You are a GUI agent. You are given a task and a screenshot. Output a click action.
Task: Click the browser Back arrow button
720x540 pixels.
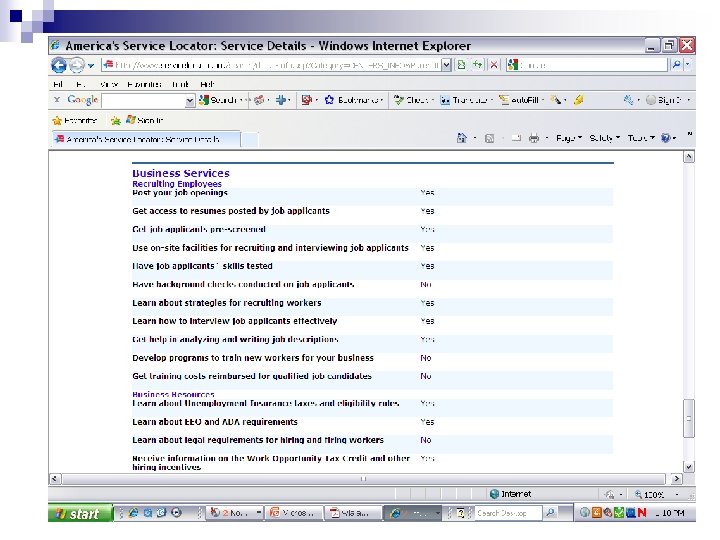[x=59, y=65]
